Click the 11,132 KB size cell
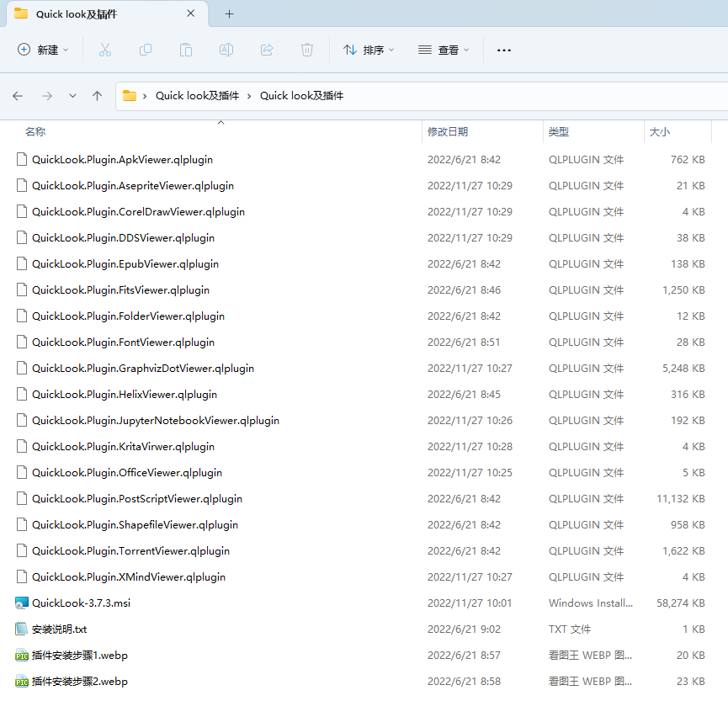 pos(681,498)
